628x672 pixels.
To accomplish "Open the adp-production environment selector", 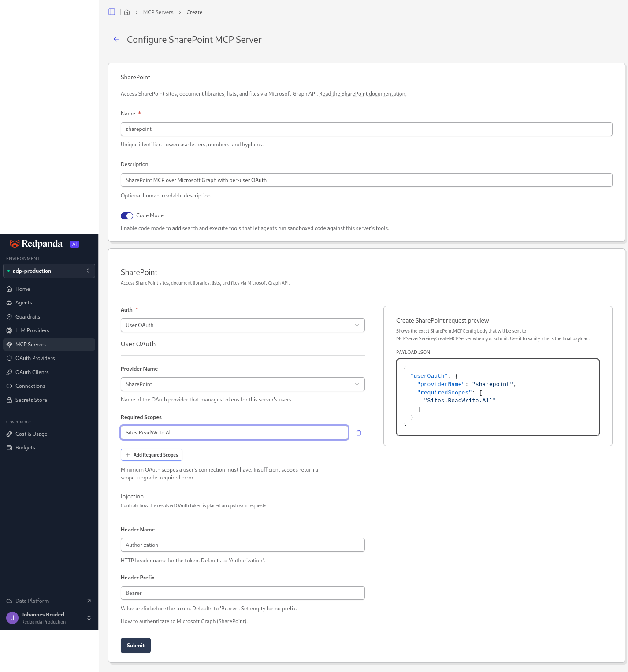I will point(49,271).
